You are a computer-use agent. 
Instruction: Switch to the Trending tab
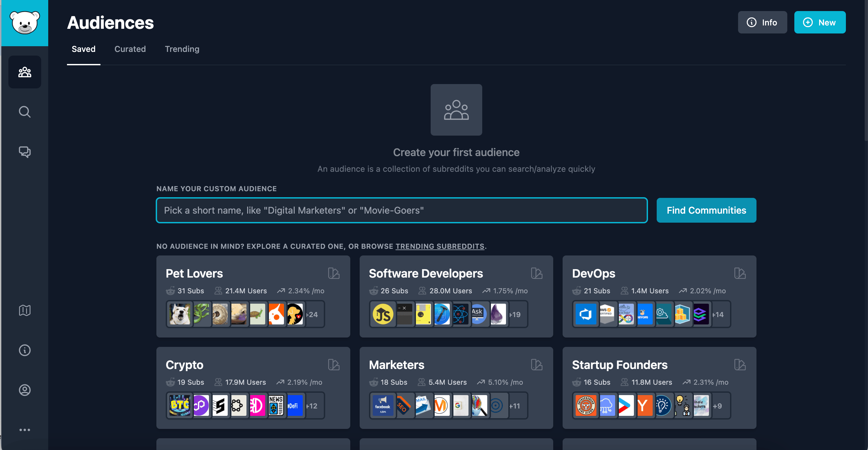[x=182, y=49]
